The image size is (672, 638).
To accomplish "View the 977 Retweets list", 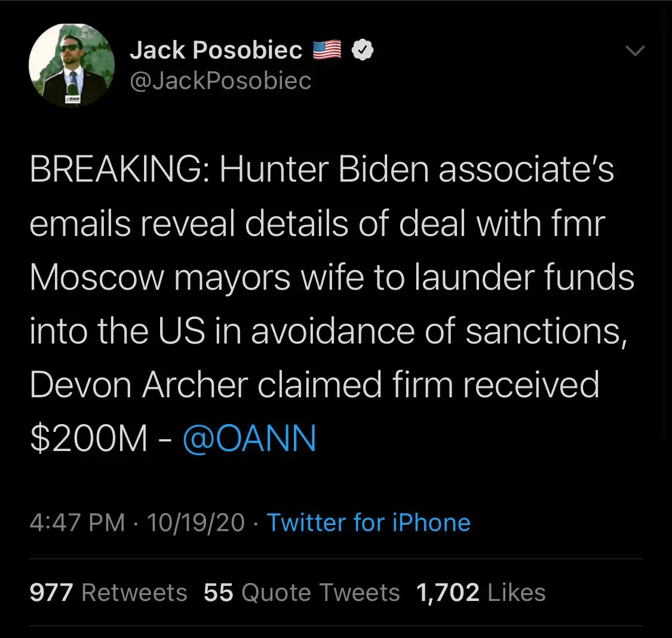I will click(x=108, y=593).
